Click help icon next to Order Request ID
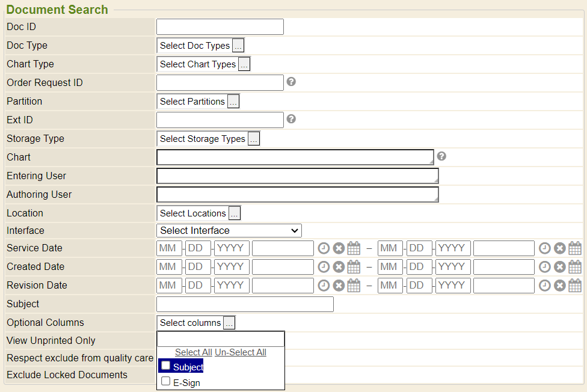The image size is (587, 392). (291, 82)
